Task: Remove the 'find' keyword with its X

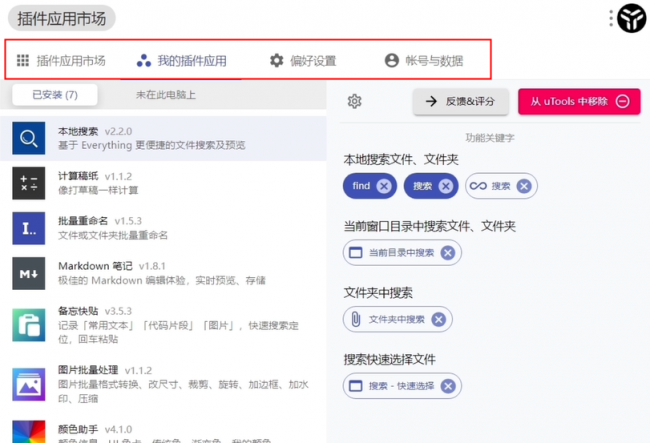Action: pos(384,186)
